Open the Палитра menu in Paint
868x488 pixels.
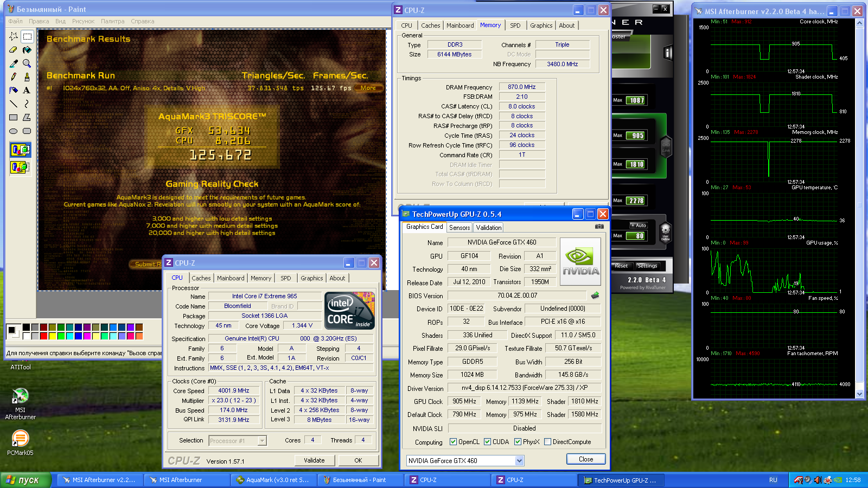point(112,21)
